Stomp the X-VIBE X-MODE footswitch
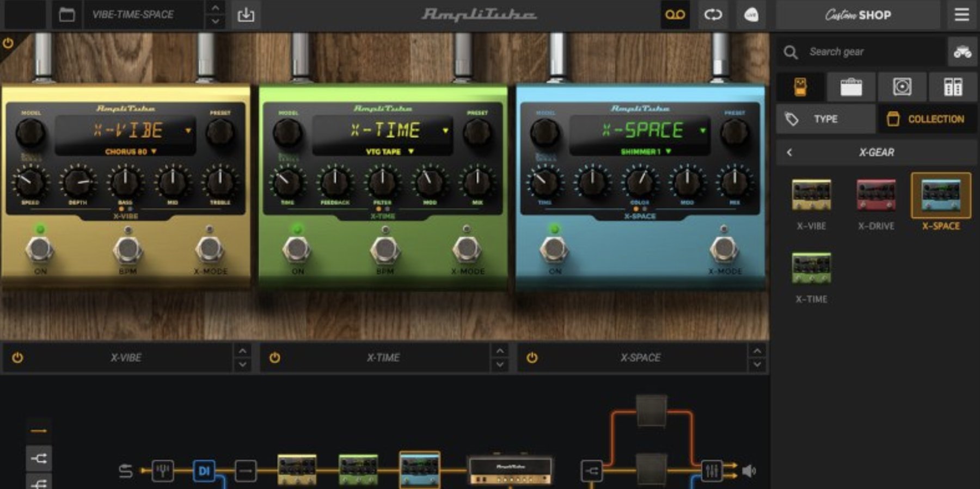The image size is (980, 489). 210,250
